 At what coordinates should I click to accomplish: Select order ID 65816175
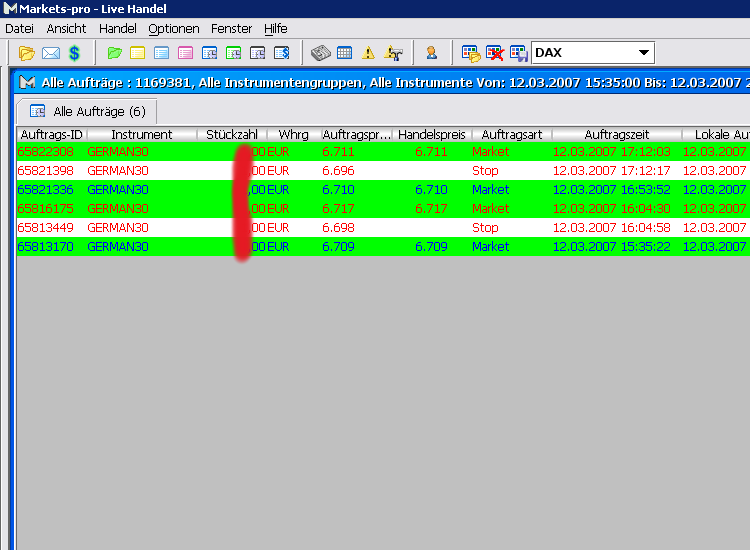click(x=45, y=209)
